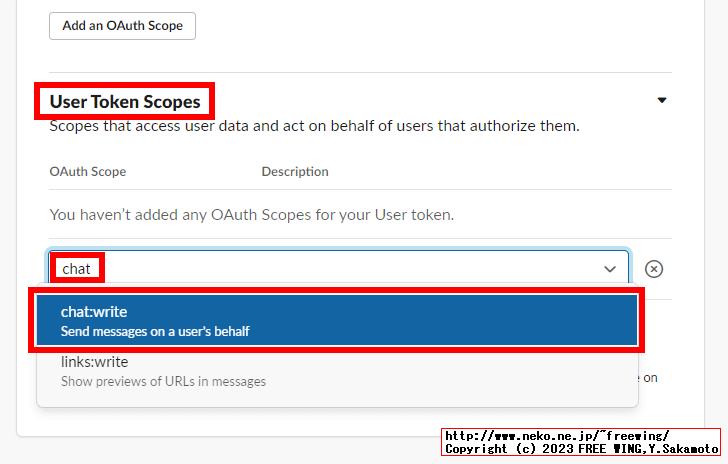Click the Copyright 2023 FREE WING text
Screen dimensions: 728x464
click(582, 449)
